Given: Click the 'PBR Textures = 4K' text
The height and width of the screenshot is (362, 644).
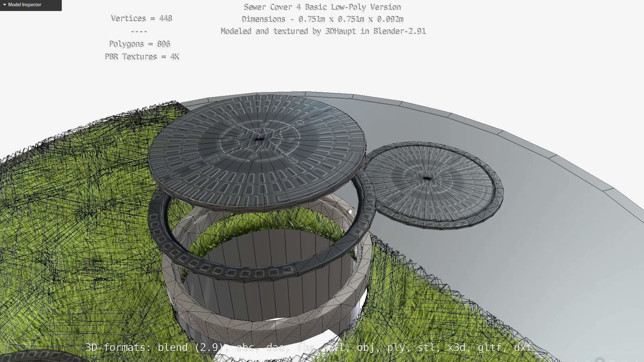Looking at the screenshot, I should (x=142, y=57).
